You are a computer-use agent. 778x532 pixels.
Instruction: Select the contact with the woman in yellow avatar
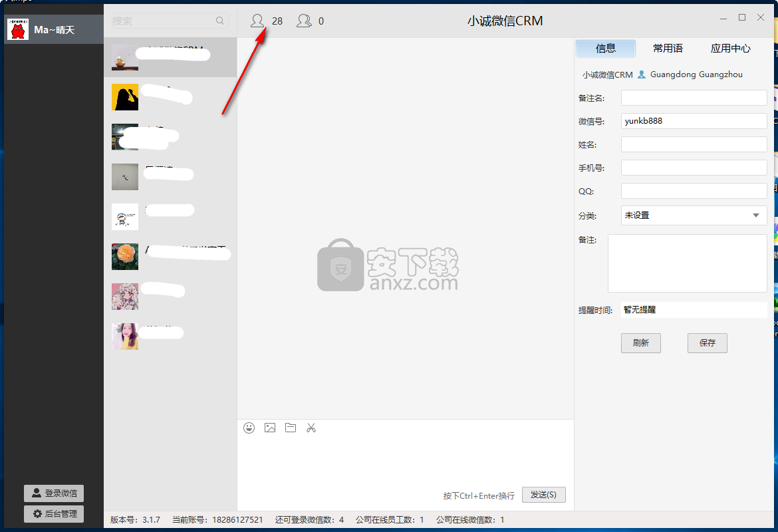(170, 336)
